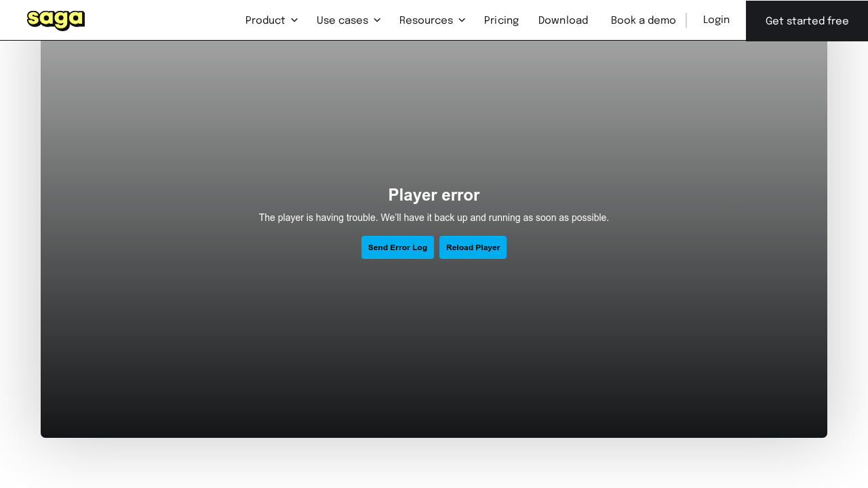The height and width of the screenshot is (488, 868).
Task: Send the error log
Action: [x=397, y=247]
